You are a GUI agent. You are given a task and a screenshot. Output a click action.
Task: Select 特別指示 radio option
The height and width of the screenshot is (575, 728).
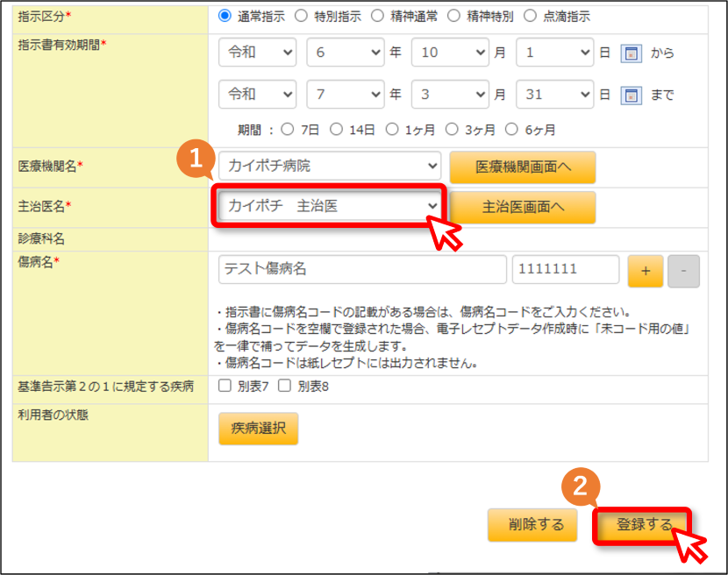[302, 17]
